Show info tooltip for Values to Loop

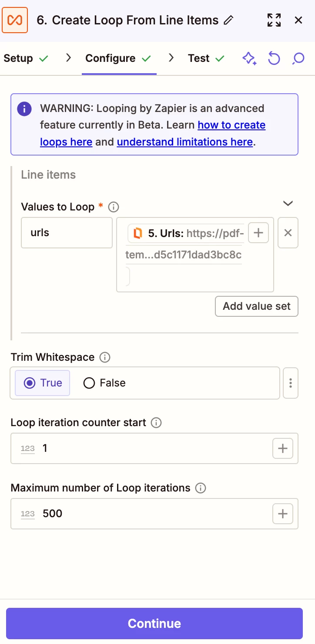point(114,207)
